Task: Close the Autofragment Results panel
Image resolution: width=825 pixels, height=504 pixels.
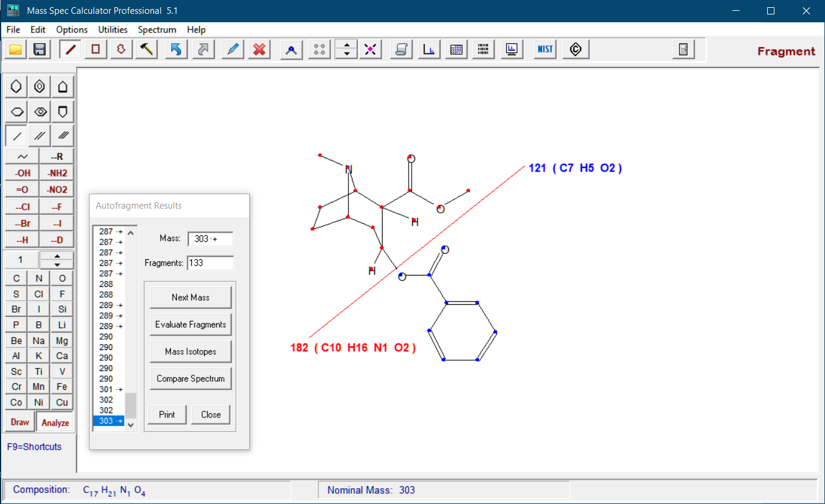Action: pos(211,414)
